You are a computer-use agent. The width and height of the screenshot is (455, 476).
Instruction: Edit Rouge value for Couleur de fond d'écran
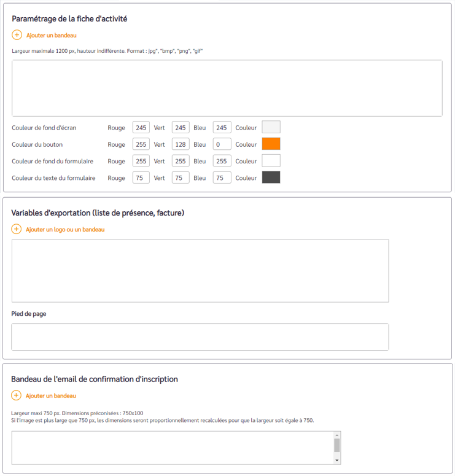[x=141, y=128]
